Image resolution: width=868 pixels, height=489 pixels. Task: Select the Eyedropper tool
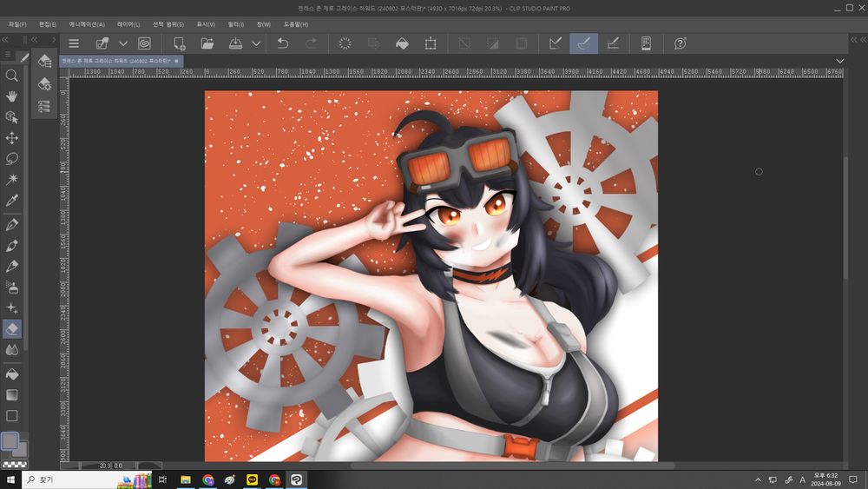coord(11,200)
